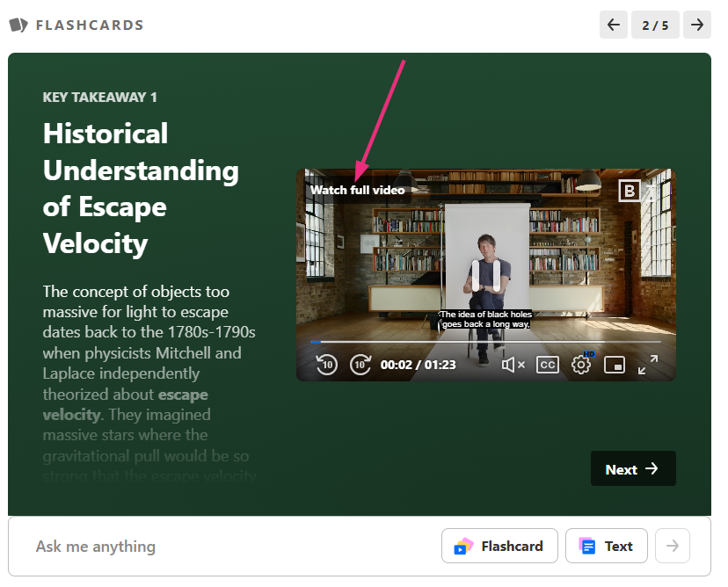Screen dimensions: 728x587
Task: Open the Watch full video link
Action: click(358, 190)
